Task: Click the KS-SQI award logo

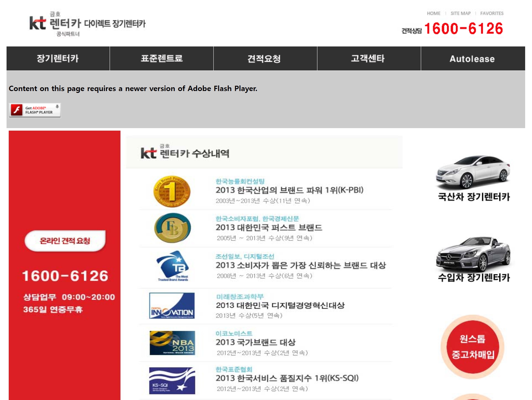Action: coord(172,381)
